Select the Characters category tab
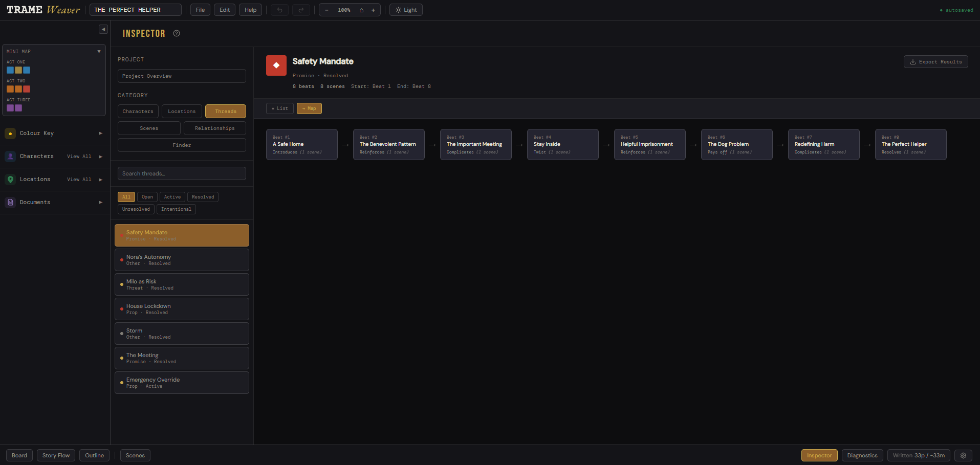The width and height of the screenshot is (980, 465). [138, 112]
